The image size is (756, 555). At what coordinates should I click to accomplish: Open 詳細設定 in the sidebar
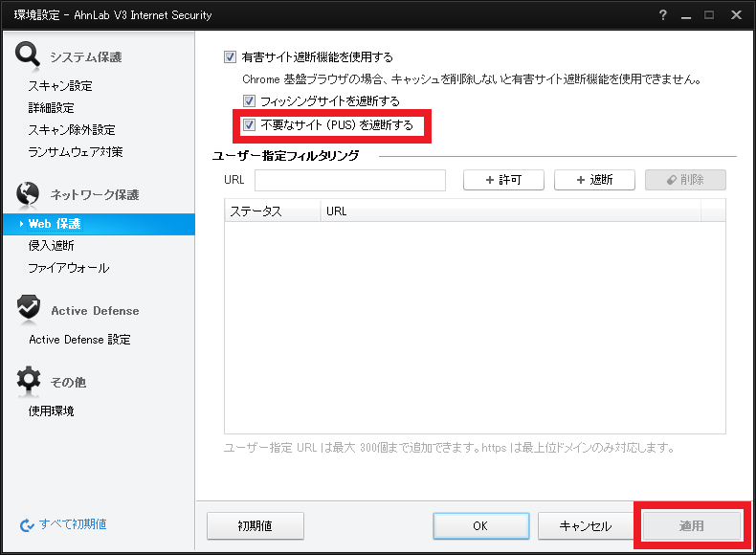[x=51, y=107]
